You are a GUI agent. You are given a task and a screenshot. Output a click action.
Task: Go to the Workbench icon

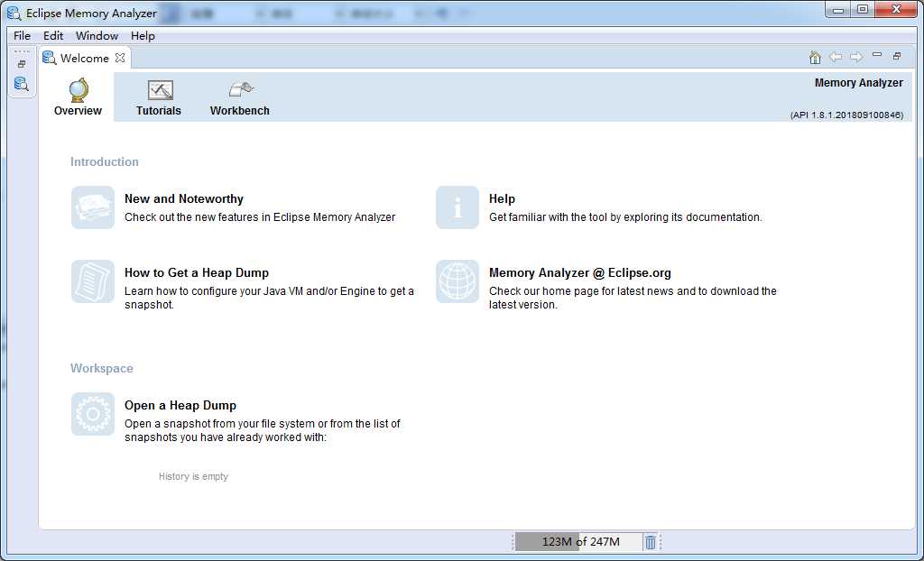click(x=240, y=90)
